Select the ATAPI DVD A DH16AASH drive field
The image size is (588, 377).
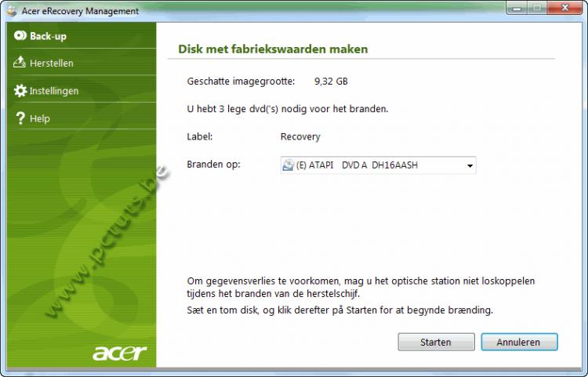coord(379,165)
